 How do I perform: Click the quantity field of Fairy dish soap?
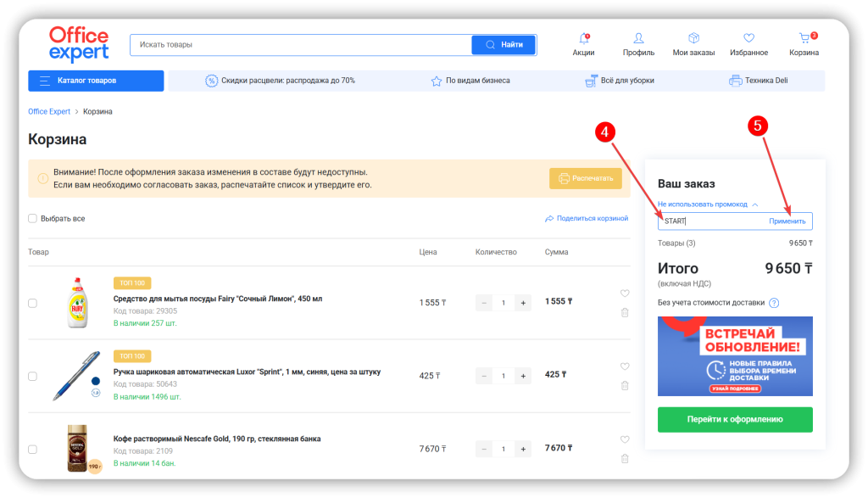point(504,303)
